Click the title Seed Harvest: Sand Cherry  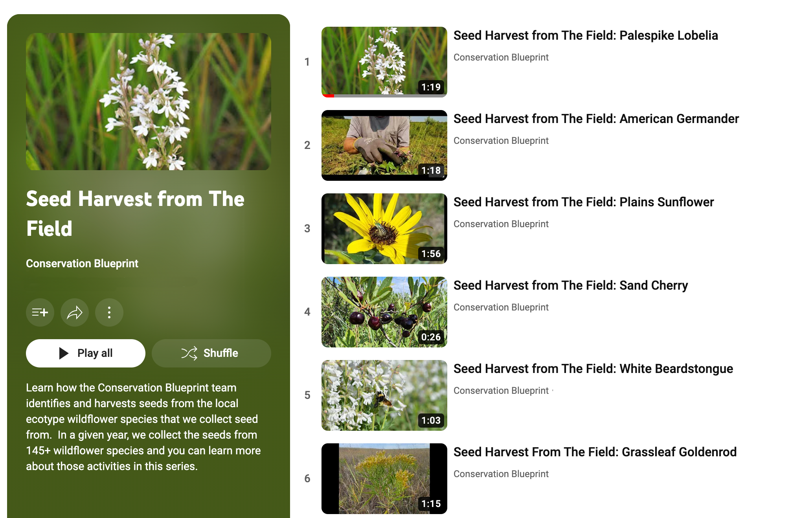tap(571, 285)
